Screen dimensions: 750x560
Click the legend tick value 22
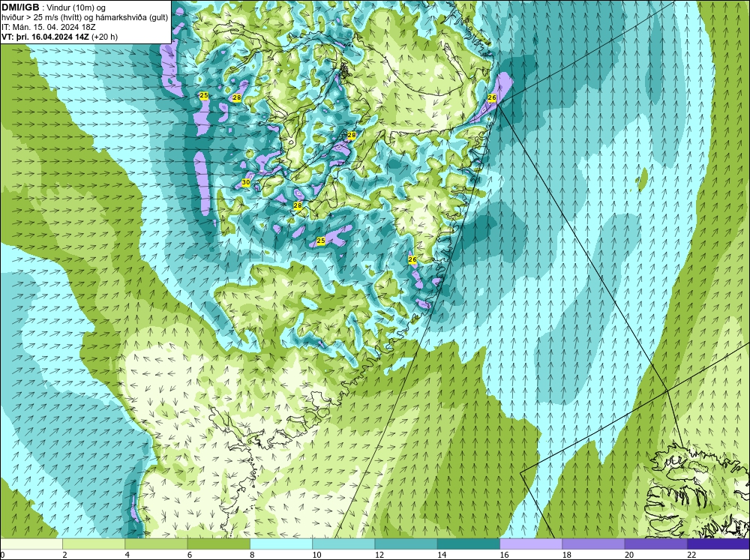point(691,555)
